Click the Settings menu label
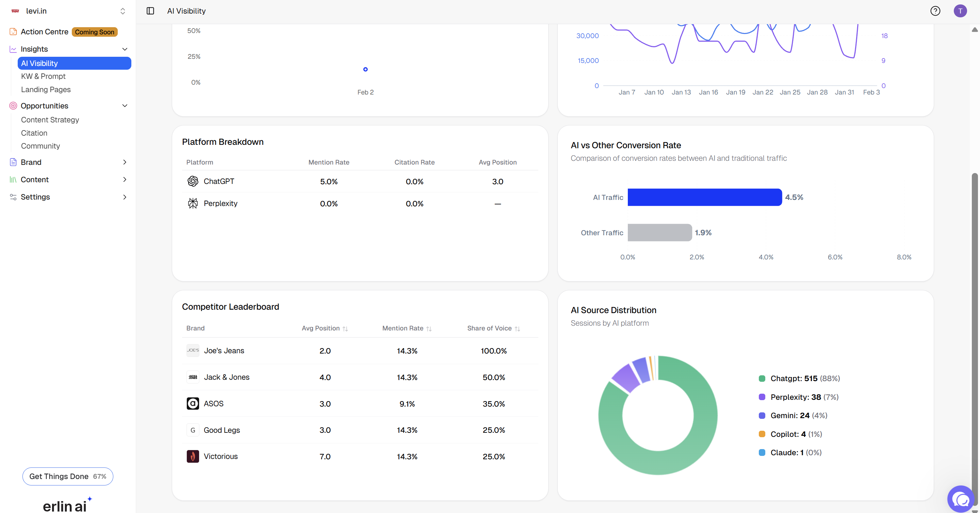Viewport: 980px width, 513px height. click(35, 197)
